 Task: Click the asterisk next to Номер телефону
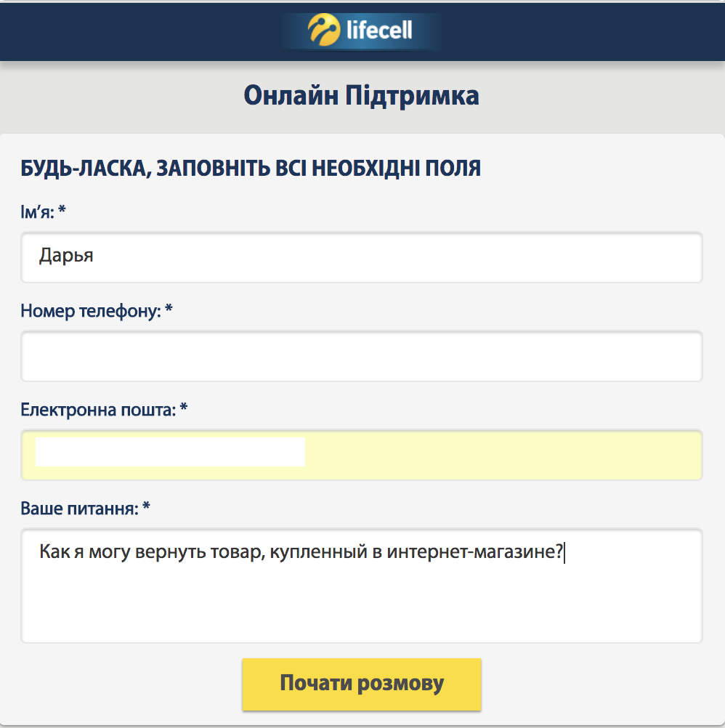pos(169,310)
